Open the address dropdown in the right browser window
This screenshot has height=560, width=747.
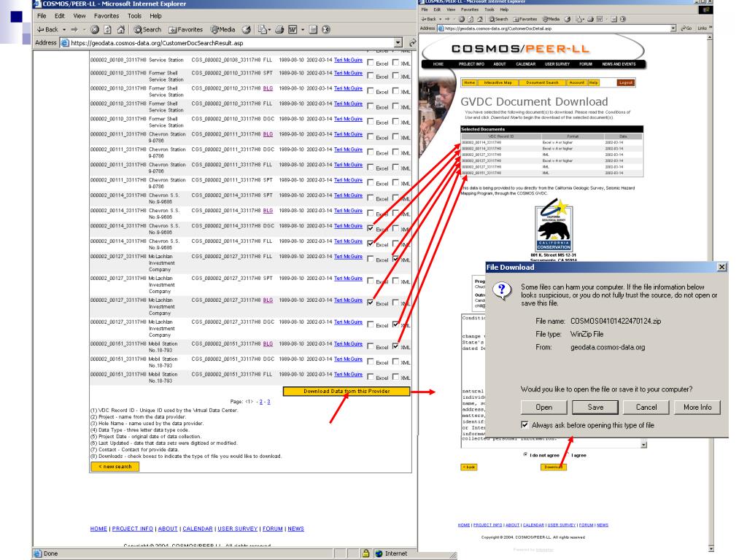[673, 28]
